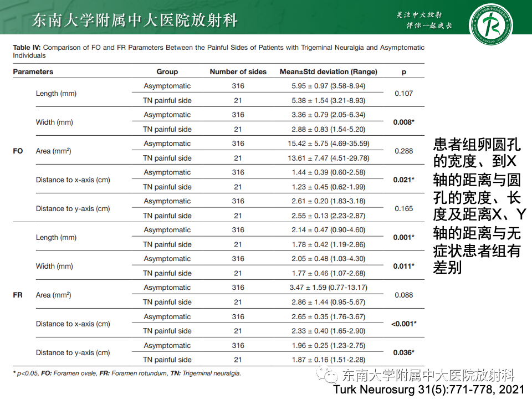Image resolution: width=532 pixels, height=399 pixels.
Task: Click the FO 'Area (mm²)' parameter label
Action: coord(54,151)
